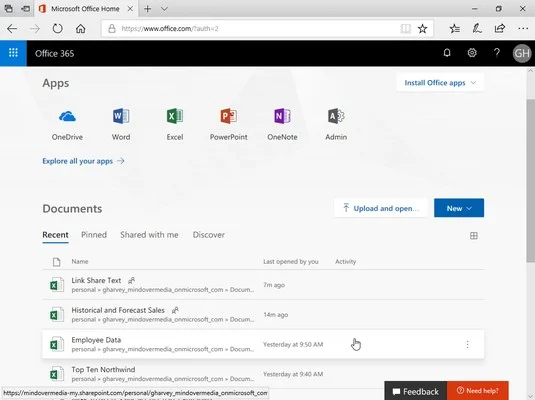Expand the New document dropdown
The width and height of the screenshot is (535, 400).
(459, 208)
